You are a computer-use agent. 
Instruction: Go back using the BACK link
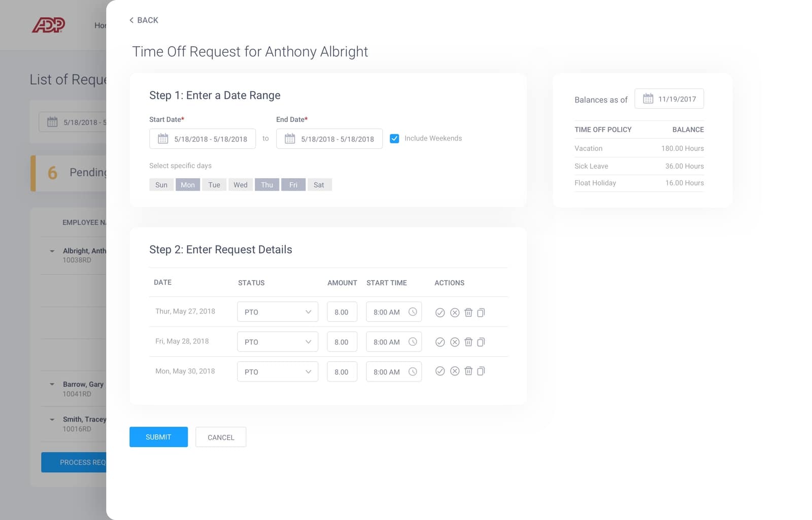(x=144, y=20)
